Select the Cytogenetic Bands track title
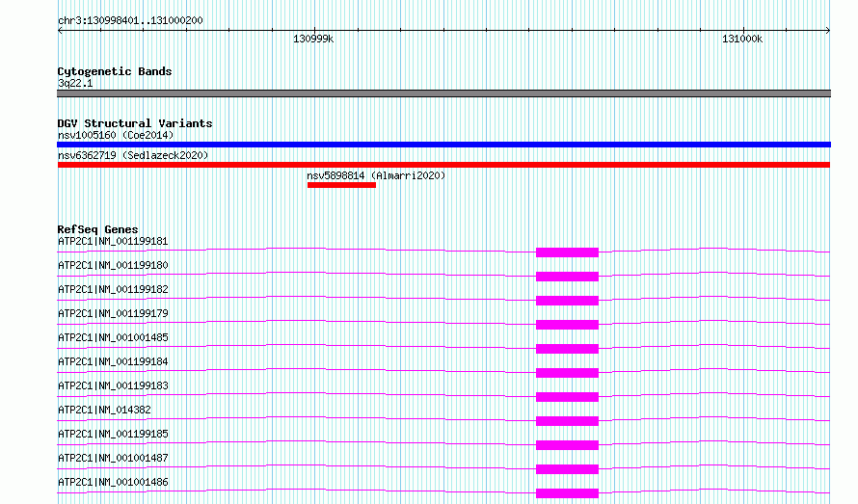This screenshot has height=504, width=858. pos(115,71)
